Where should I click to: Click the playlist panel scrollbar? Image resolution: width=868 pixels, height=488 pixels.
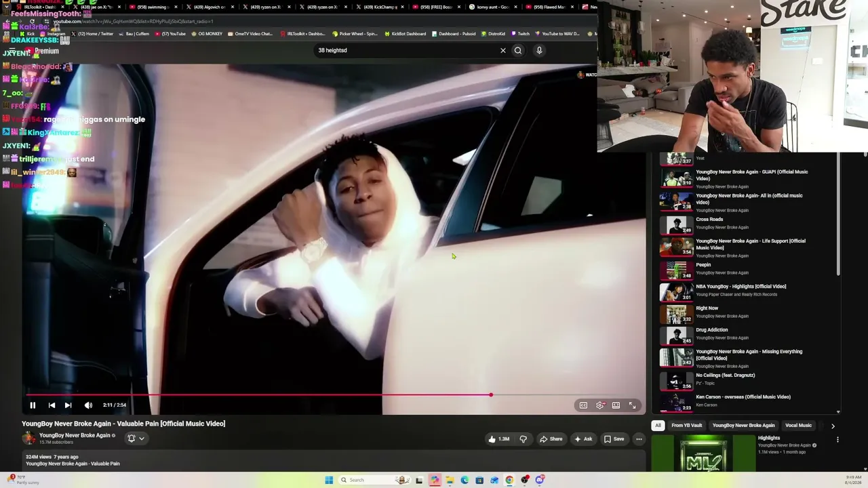click(838, 214)
